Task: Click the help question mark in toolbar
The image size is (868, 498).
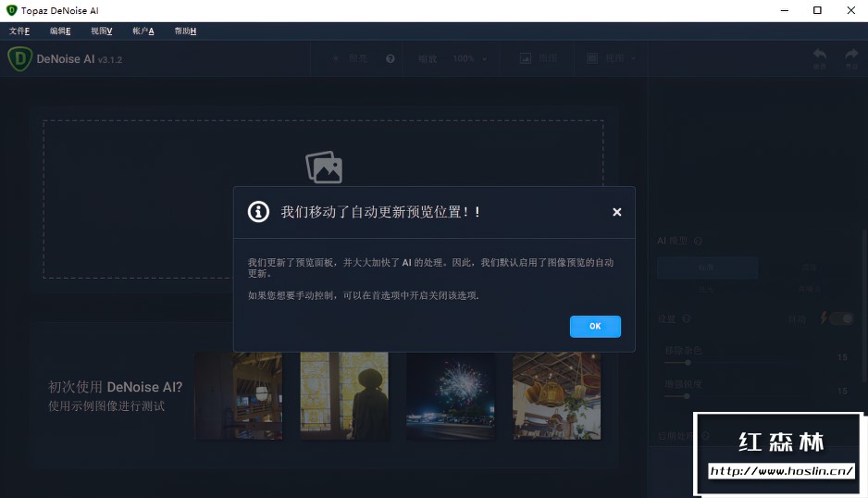Action: (391, 58)
